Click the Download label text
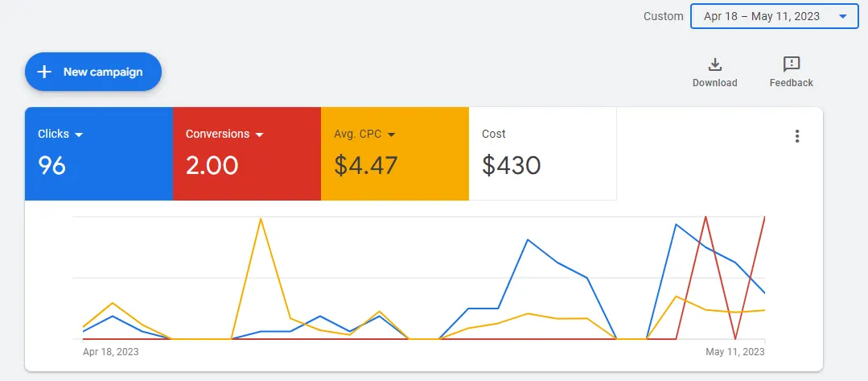 tap(714, 83)
